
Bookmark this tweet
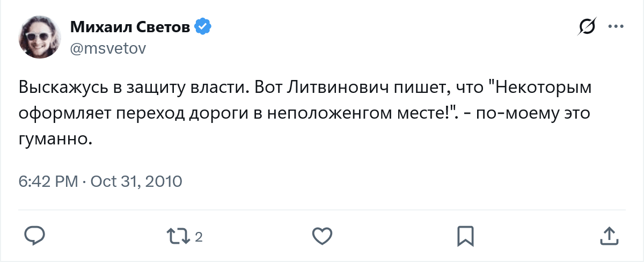pos(465,235)
